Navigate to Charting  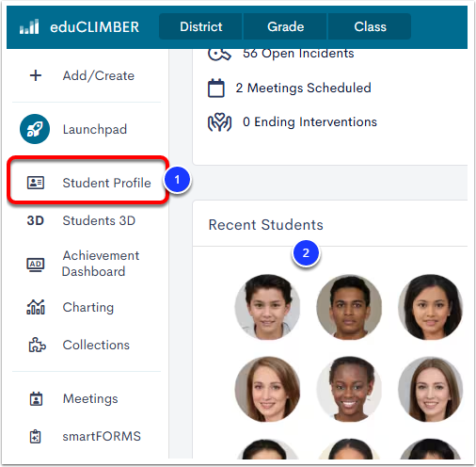[88, 307]
